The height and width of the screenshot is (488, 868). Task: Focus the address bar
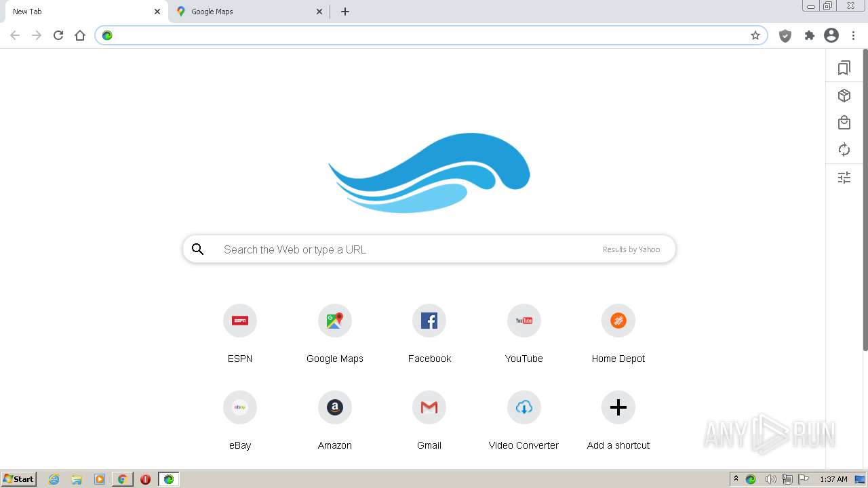(x=431, y=35)
